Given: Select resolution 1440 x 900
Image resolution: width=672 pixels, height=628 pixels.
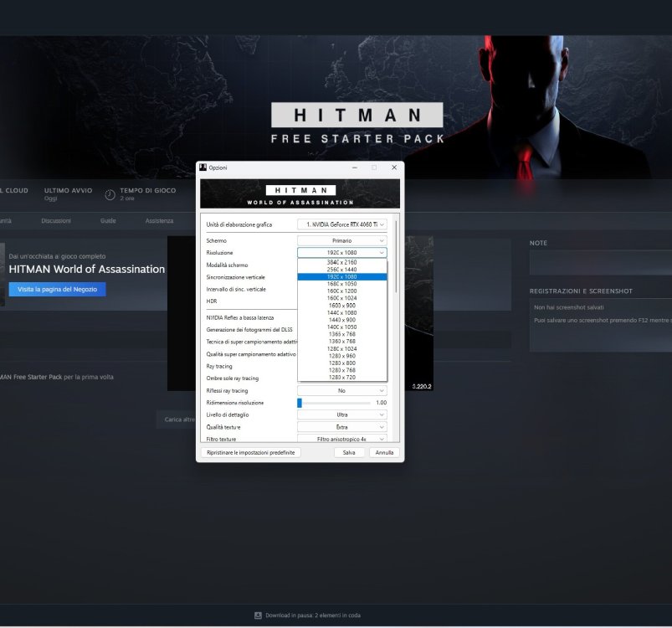Looking at the screenshot, I should [x=342, y=320].
